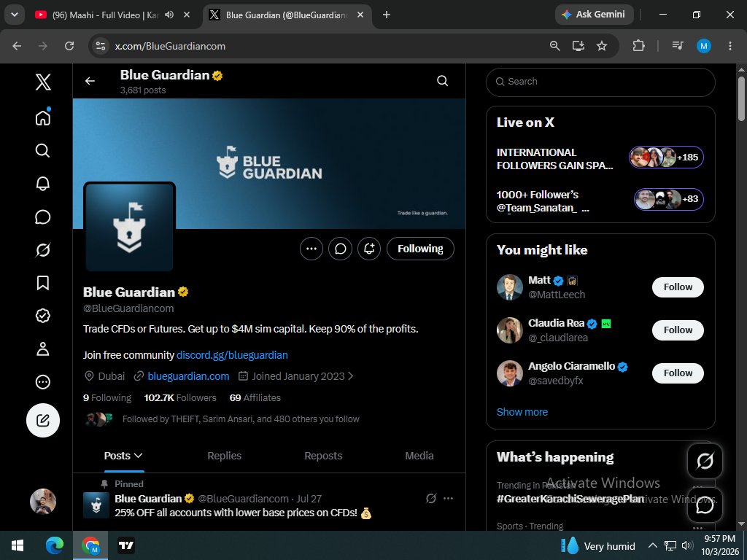This screenshot has width=747, height=560.
Task: Switch to the Reposts tab
Action: pyautogui.click(x=323, y=456)
